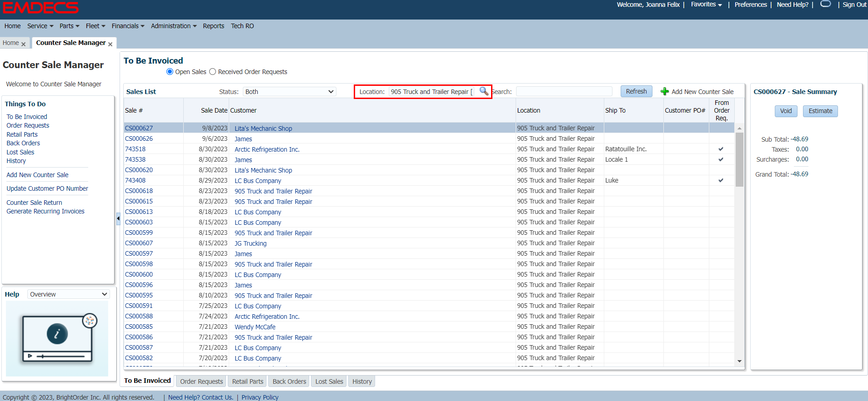This screenshot has width=868, height=401.
Task: Open sidebar Retail Parts link
Action: click(x=22, y=134)
